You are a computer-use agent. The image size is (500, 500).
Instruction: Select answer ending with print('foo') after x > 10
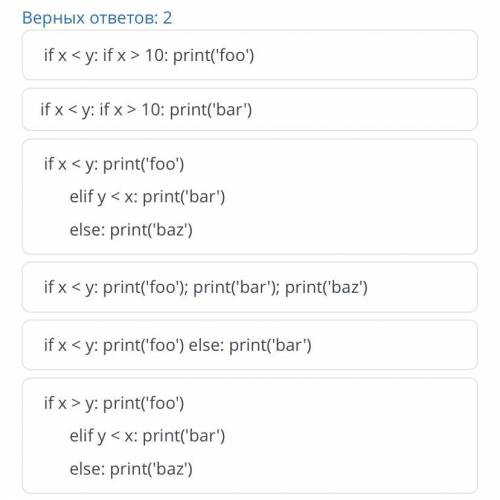250,55
